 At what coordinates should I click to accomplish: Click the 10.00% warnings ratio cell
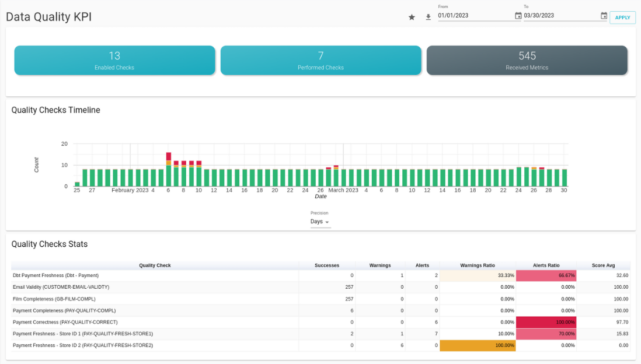coord(478,334)
